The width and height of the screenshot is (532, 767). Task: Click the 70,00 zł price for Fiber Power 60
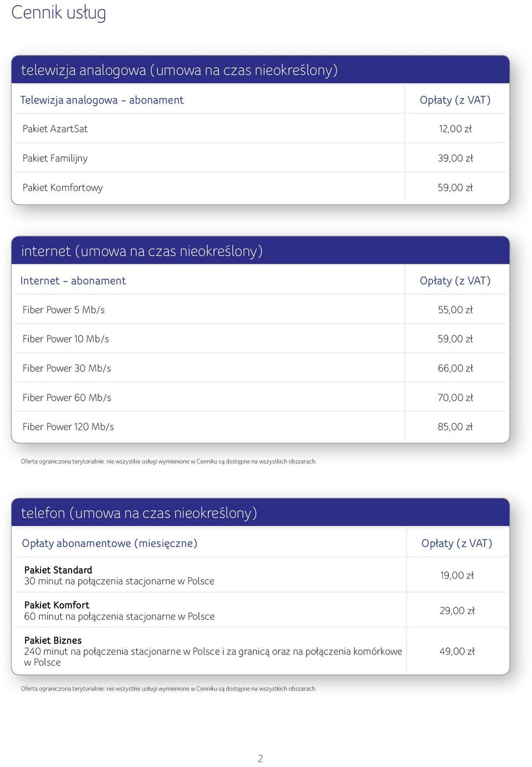click(x=456, y=397)
